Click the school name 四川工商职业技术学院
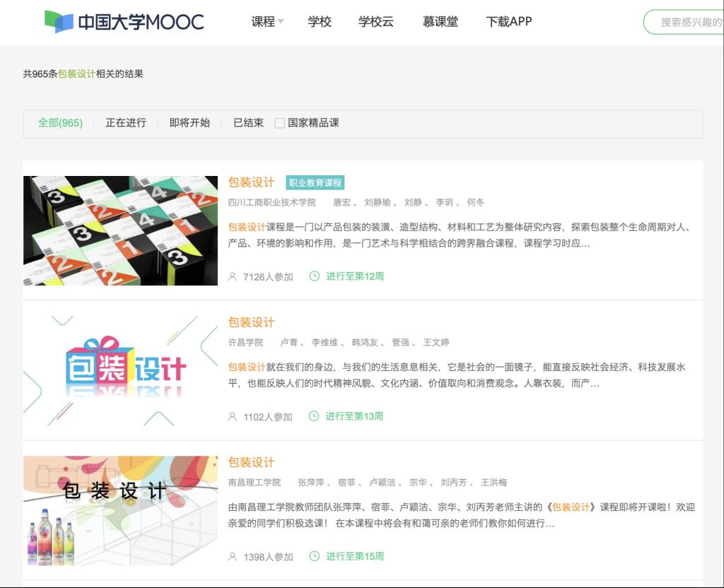724x588 pixels. pyautogui.click(x=272, y=202)
